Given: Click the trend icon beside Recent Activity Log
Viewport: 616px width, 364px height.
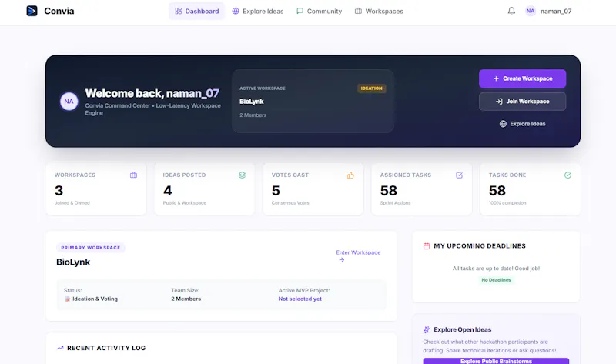Looking at the screenshot, I should click(60, 348).
